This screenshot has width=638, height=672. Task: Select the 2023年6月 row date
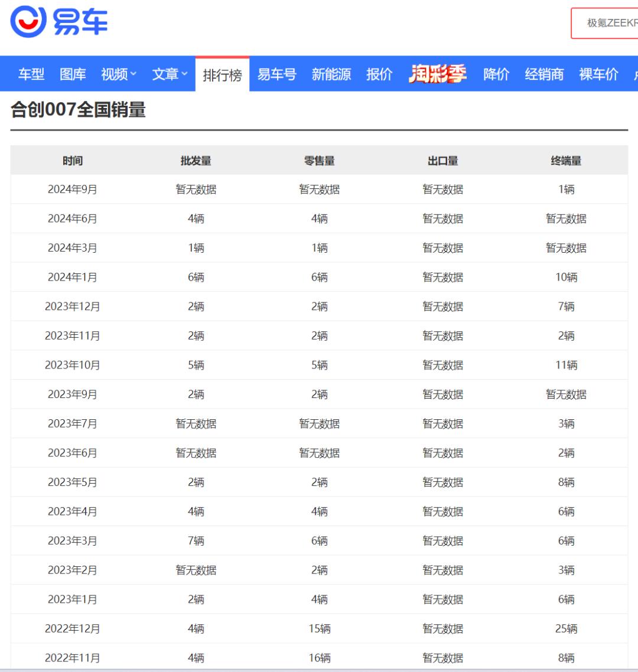(73, 452)
